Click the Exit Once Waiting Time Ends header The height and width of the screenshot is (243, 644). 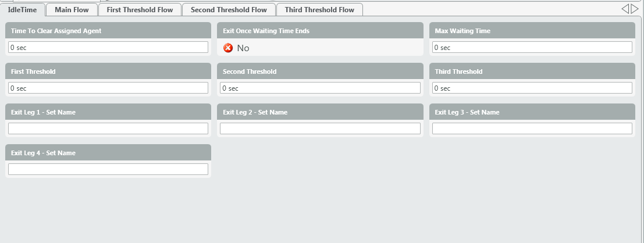coord(266,31)
